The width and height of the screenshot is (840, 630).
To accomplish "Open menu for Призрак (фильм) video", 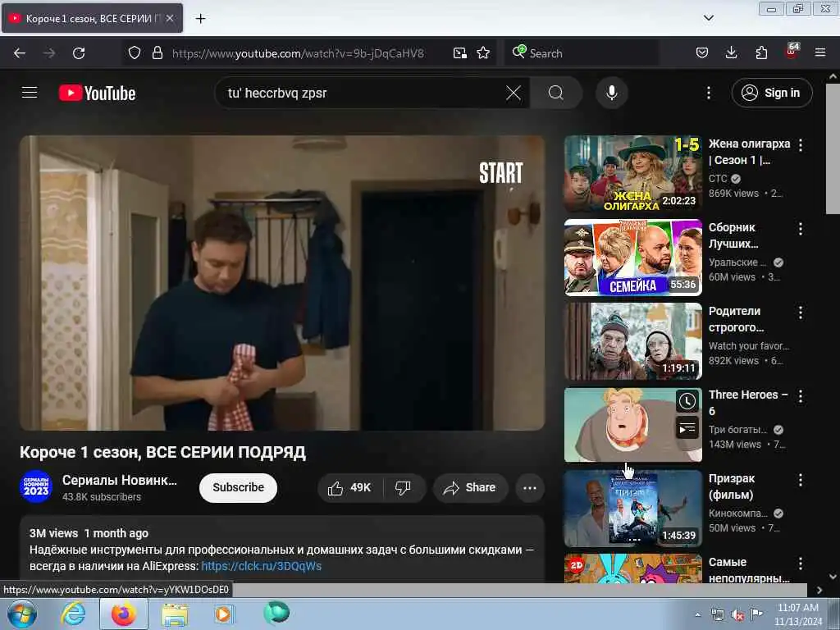I will [801, 479].
